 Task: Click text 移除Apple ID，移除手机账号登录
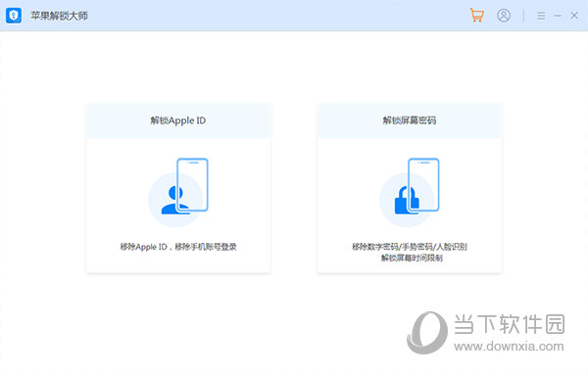point(178,247)
